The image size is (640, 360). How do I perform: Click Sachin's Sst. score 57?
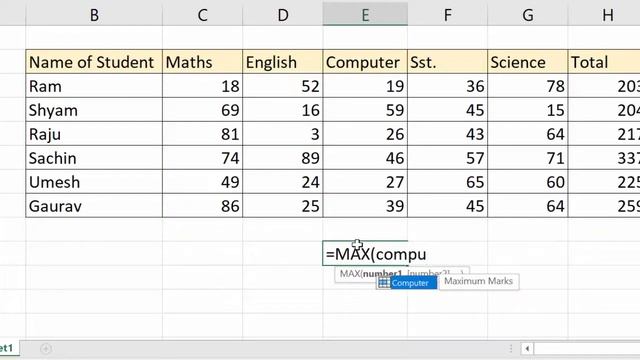(447, 158)
